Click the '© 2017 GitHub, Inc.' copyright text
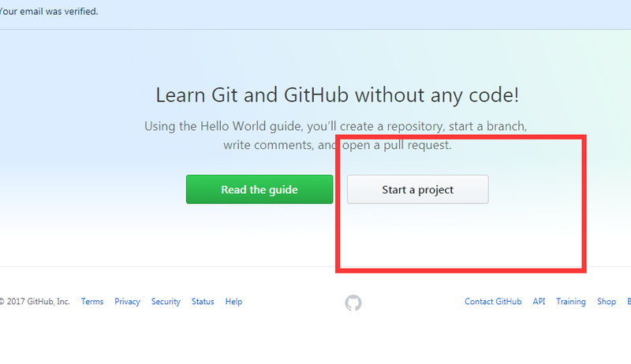 click(x=35, y=301)
